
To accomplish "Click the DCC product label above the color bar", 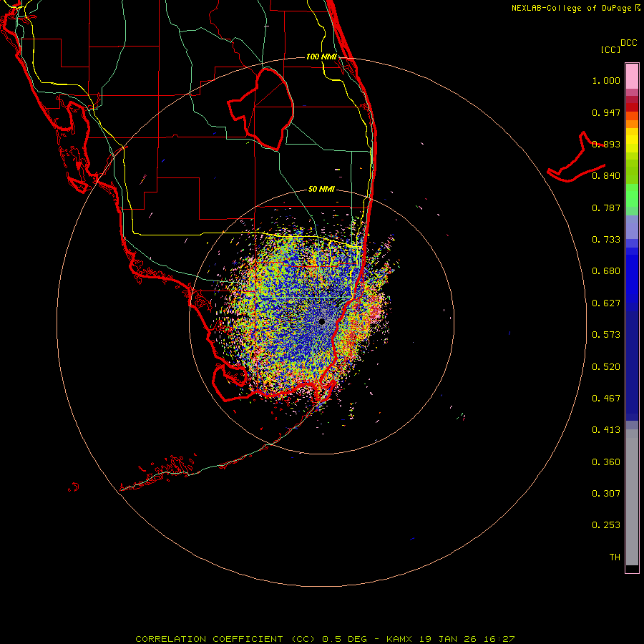I will click(x=628, y=43).
